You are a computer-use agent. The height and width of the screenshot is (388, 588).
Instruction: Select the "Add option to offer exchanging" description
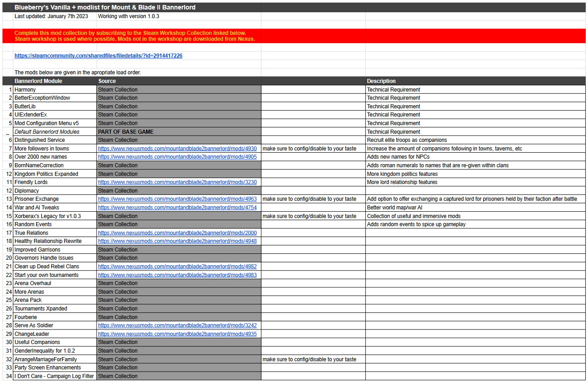click(472, 199)
